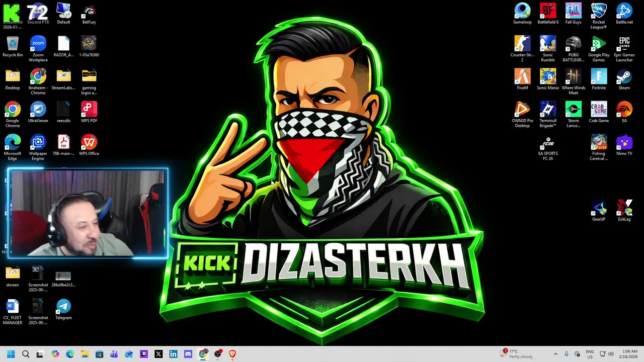Open the doreen folder
This screenshot has width=644, height=362.
[13, 277]
